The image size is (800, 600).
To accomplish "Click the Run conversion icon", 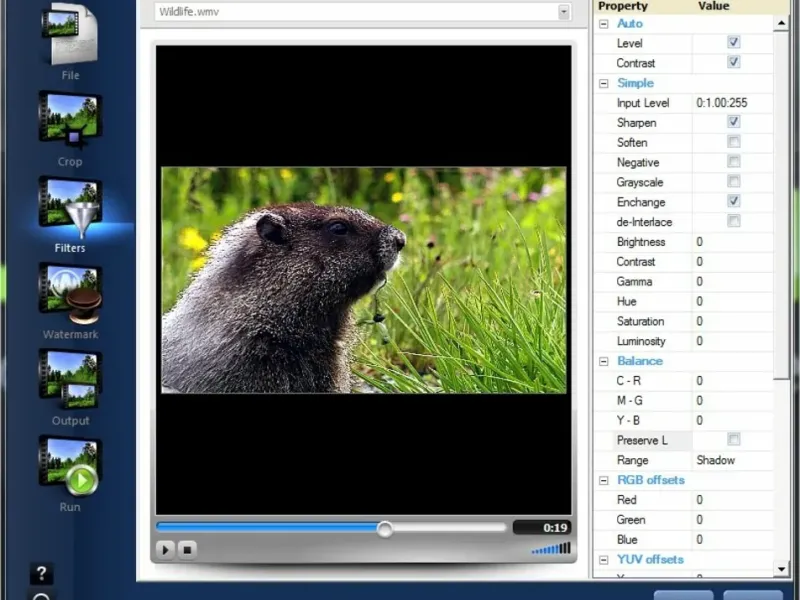I will point(69,466).
